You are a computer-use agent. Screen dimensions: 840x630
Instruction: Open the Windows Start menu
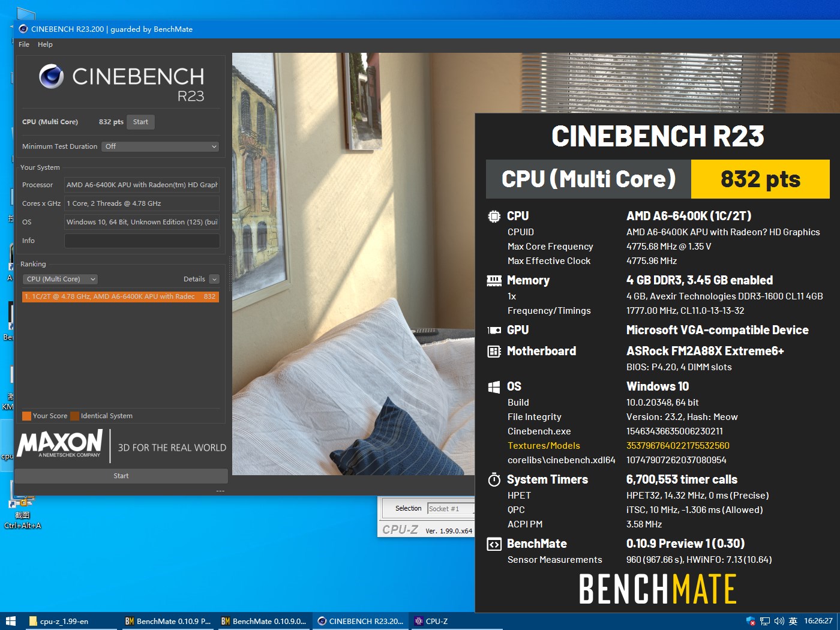tap(10, 621)
